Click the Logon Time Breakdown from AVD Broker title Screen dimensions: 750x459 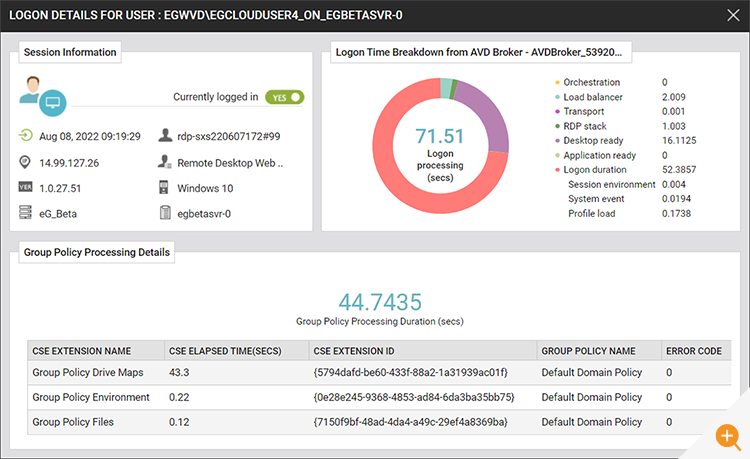pos(479,52)
